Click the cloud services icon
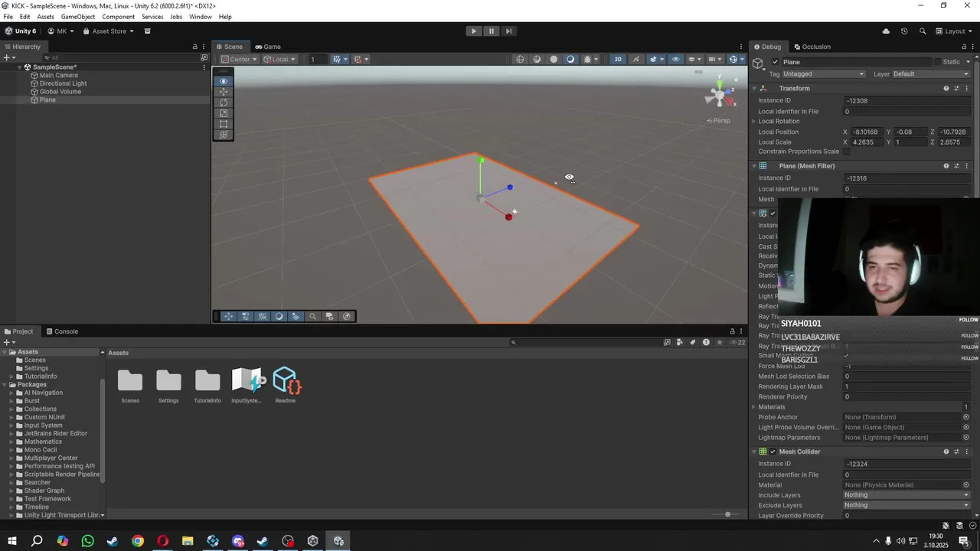The height and width of the screenshot is (551, 980). (x=886, y=31)
